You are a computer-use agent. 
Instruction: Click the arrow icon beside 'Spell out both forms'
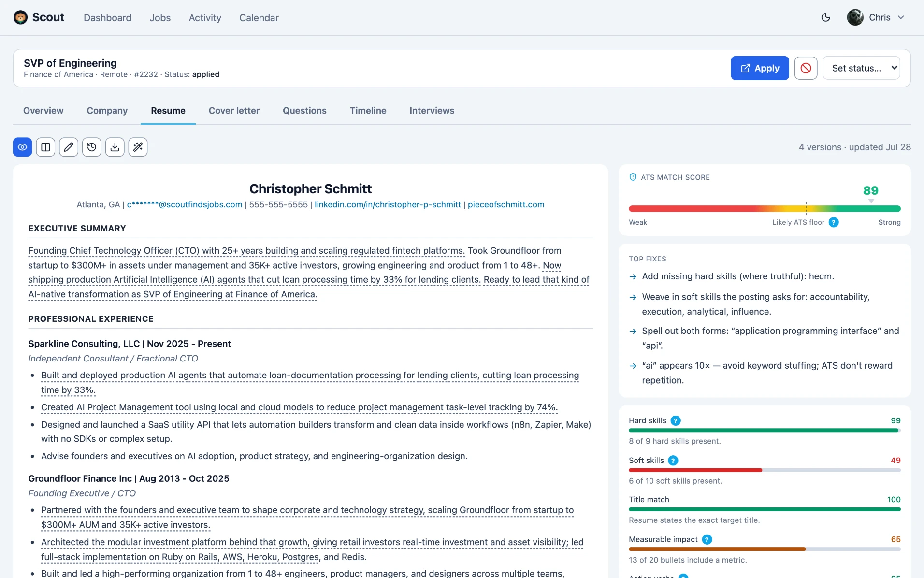[x=633, y=332]
